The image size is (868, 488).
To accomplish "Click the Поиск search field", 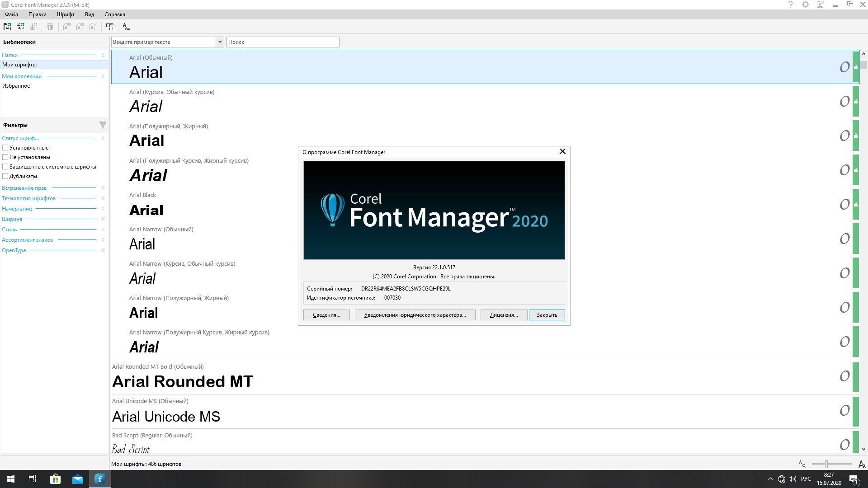I will pos(283,42).
